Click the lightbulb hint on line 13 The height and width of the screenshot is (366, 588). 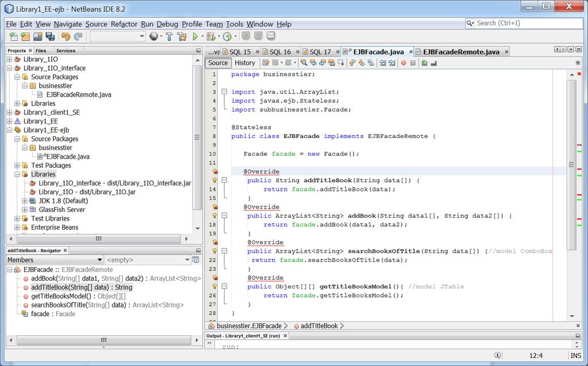pyautogui.click(x=215, y=180)
